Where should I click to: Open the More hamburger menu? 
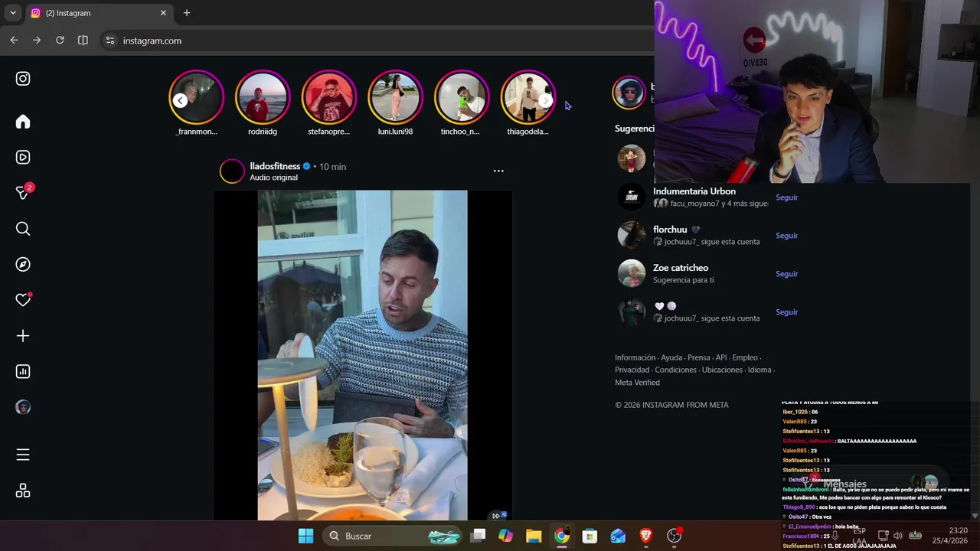(23, 455)
